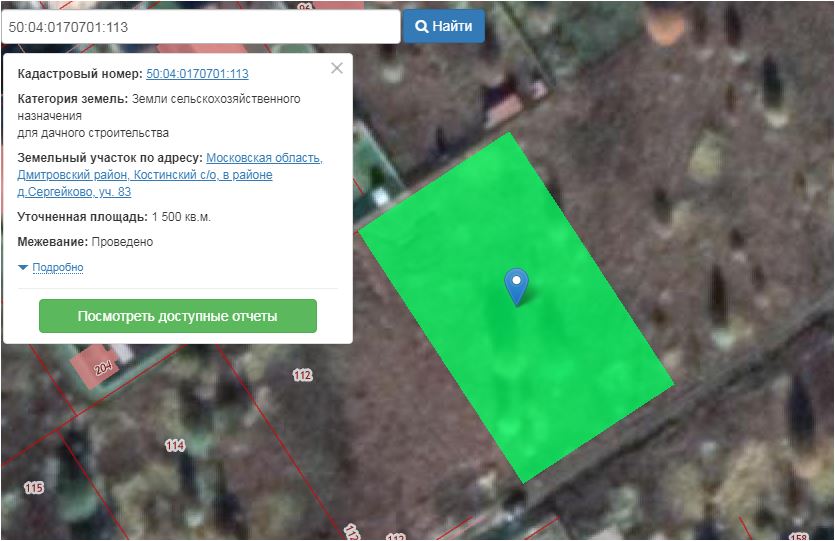Open cadastral number link 50:04:0170701:113
The height and width of the screenshot is (541, 835).
coord(197,74)
